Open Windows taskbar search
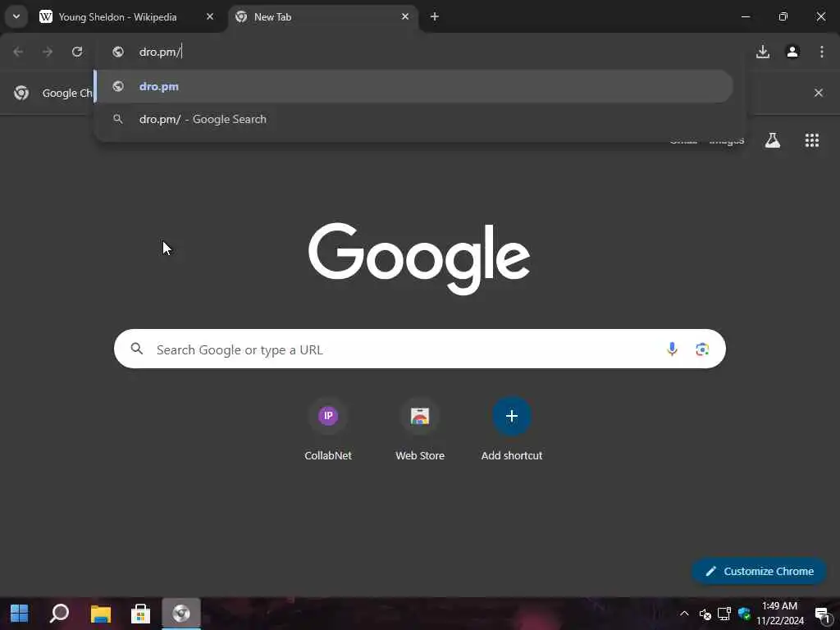The width and height of the screenshot is (840, 630). click(x=59, y=614)
